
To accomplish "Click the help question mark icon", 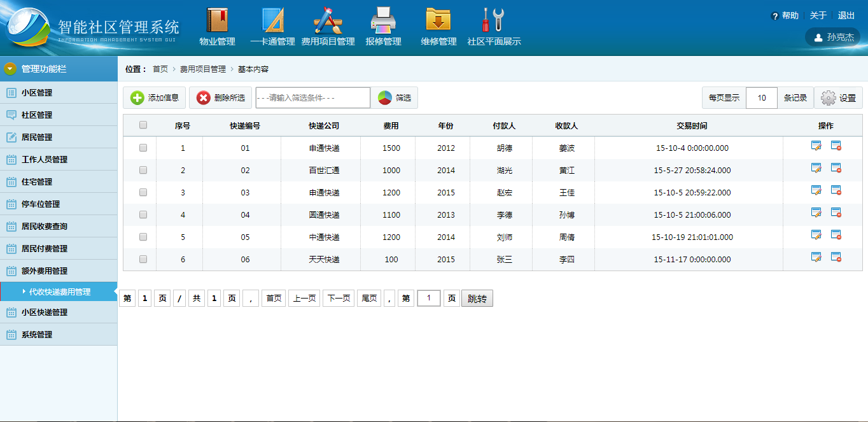I will 775,16.
